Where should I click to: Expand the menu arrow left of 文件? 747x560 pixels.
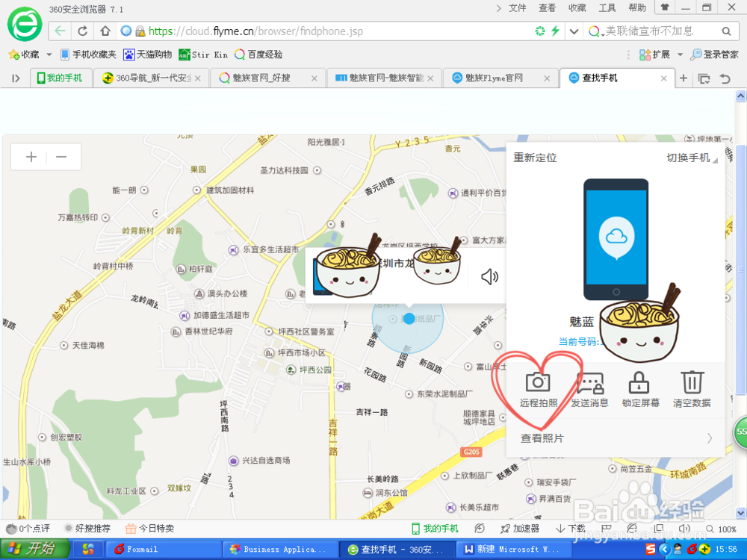click(498, 7)
